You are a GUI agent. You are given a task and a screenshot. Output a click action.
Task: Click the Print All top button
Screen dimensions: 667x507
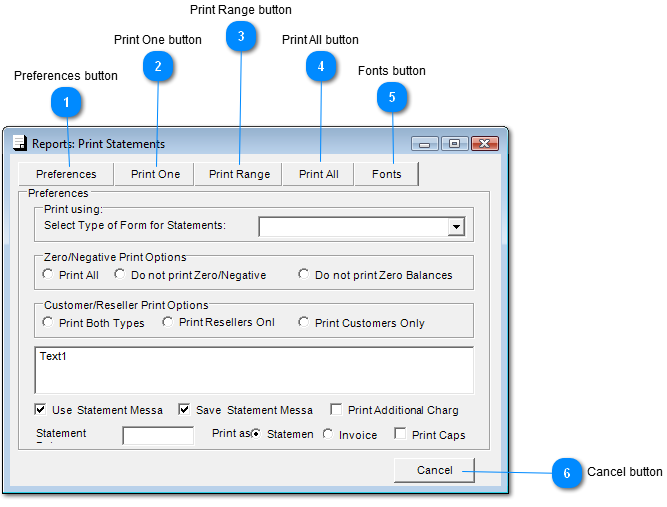tap(318, 174)
